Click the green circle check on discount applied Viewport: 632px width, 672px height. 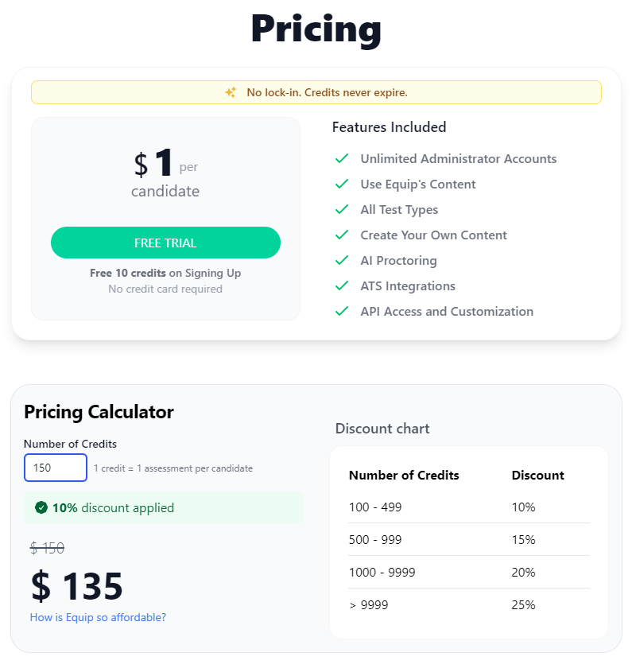41,507
